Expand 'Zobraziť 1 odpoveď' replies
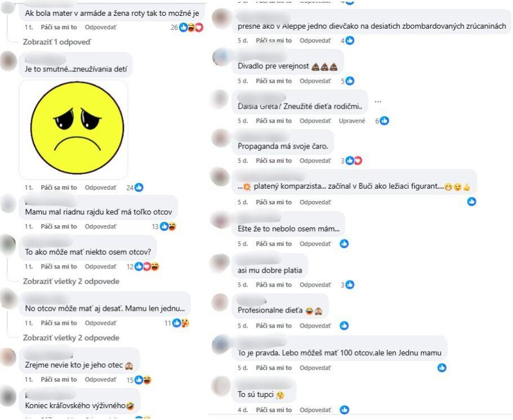Image resolution: width=513 pixels, height=420 pixels. [57, 42]
